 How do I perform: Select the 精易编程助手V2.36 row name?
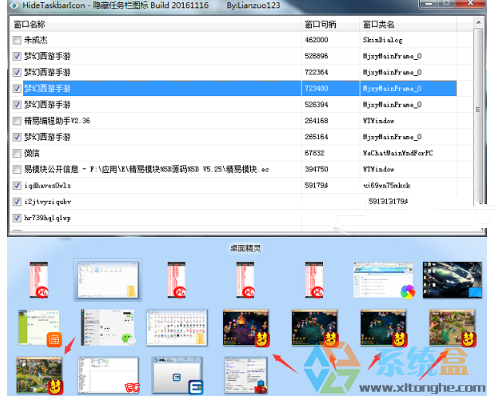tap(57, 121)
